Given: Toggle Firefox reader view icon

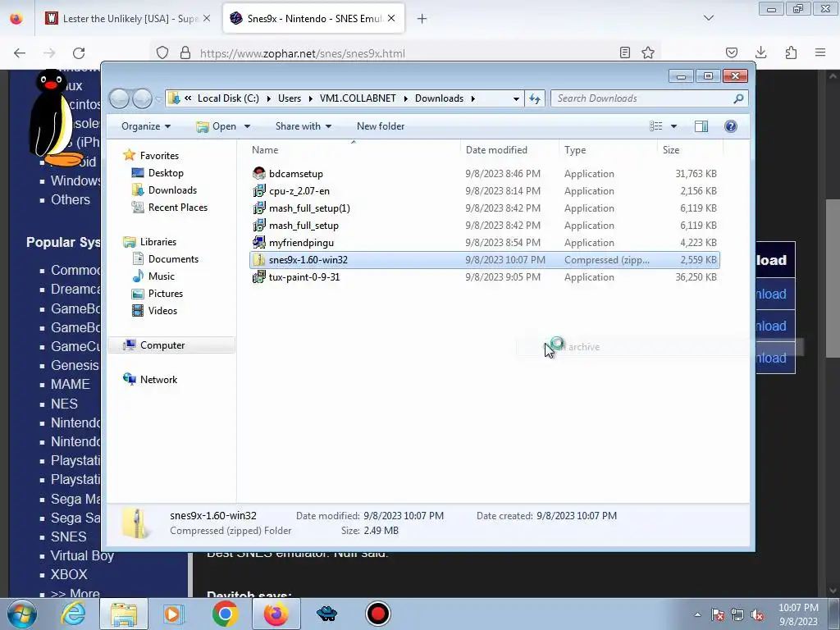Looking at the screenshot, I should [x=624, y=52].
